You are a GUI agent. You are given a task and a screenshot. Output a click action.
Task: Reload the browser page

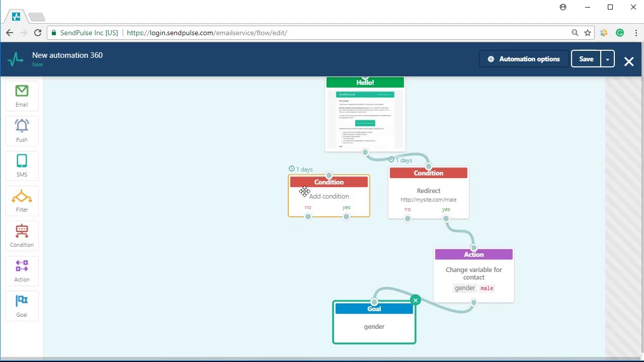click(x=38, y=33)
